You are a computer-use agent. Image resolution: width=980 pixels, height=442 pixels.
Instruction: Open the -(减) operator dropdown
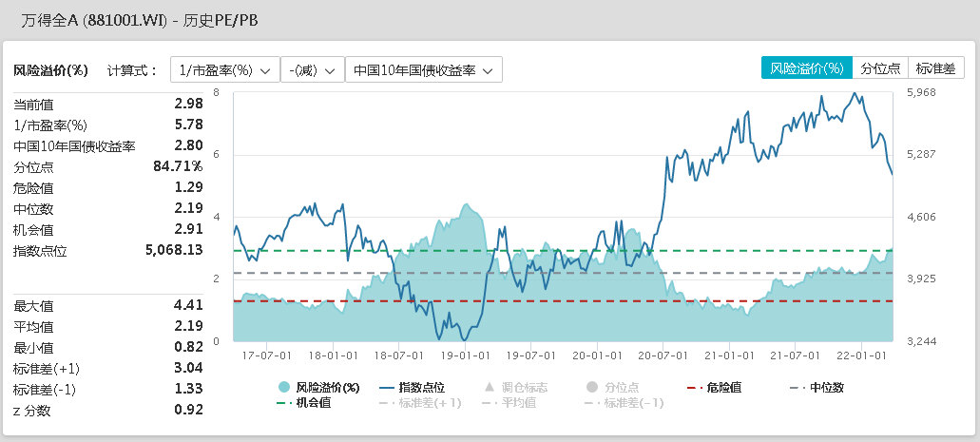[x=312, y=69]
